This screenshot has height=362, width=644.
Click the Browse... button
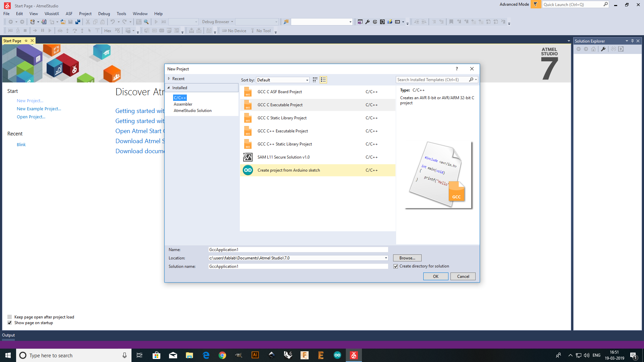click(x=407, y=258)
